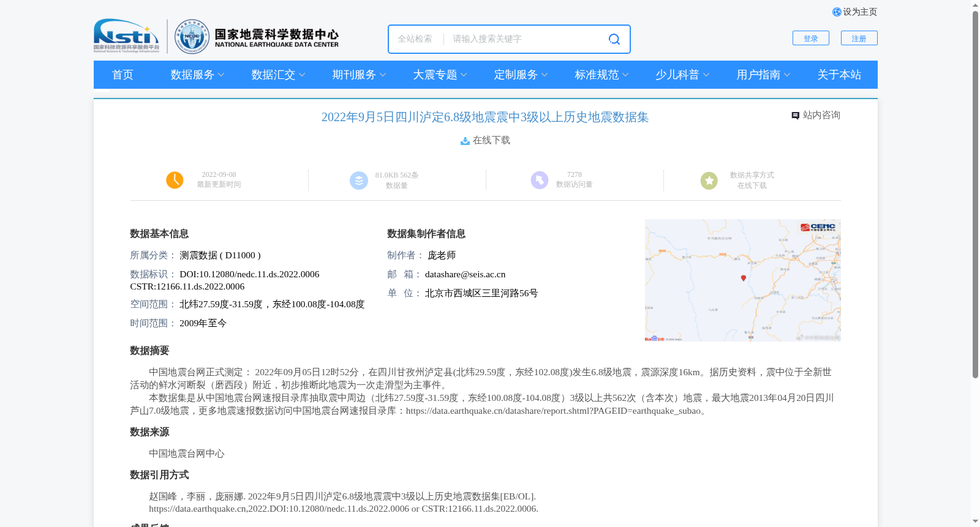Image resolution: width=980 pixels, height=527 pixels.
Task: Open the 用户指南 menu label
Action: [758, 75]
